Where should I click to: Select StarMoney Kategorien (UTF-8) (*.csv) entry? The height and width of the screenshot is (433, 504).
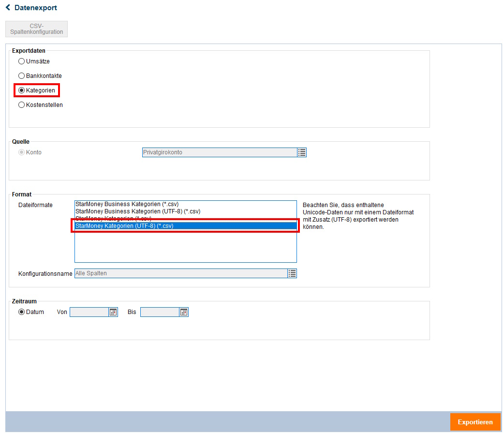124,226
